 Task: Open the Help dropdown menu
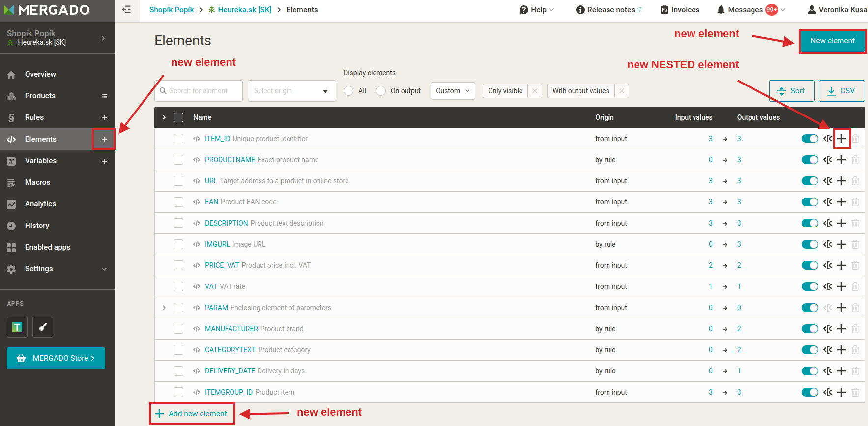click(x=537, y=10)
